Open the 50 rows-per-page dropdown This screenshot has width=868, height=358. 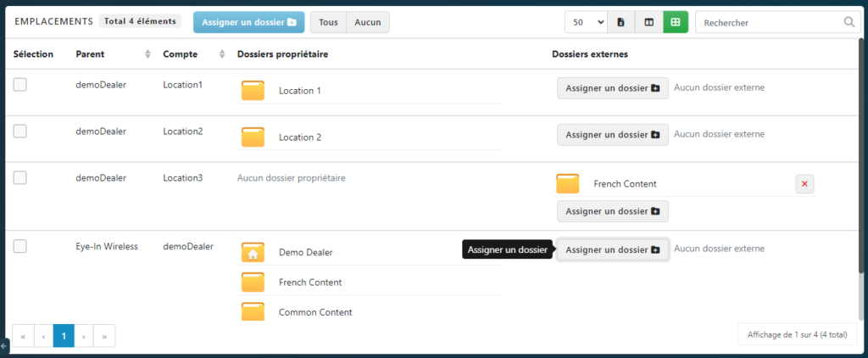(586, 22)
